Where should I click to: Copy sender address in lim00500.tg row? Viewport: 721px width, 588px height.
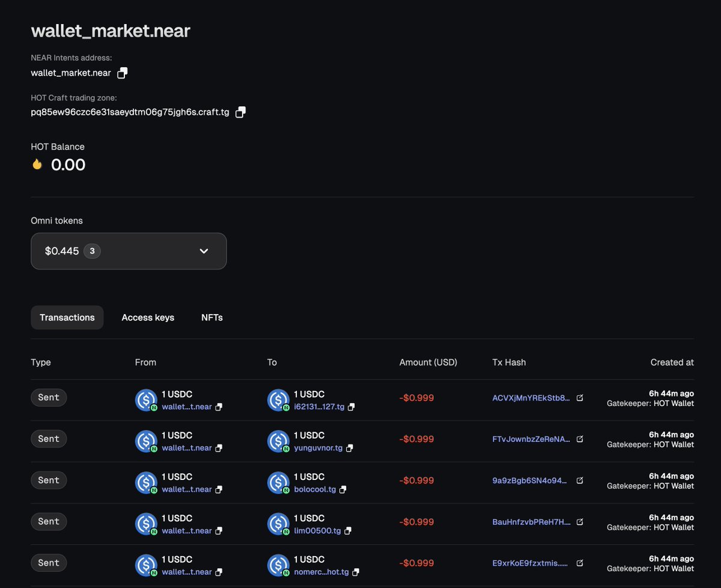pos(219,531)
